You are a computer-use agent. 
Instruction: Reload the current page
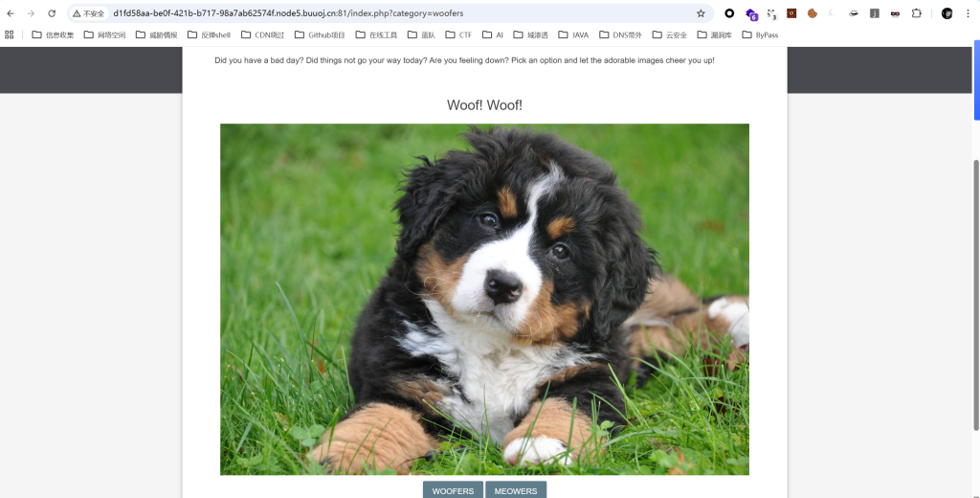coord(52,13)
